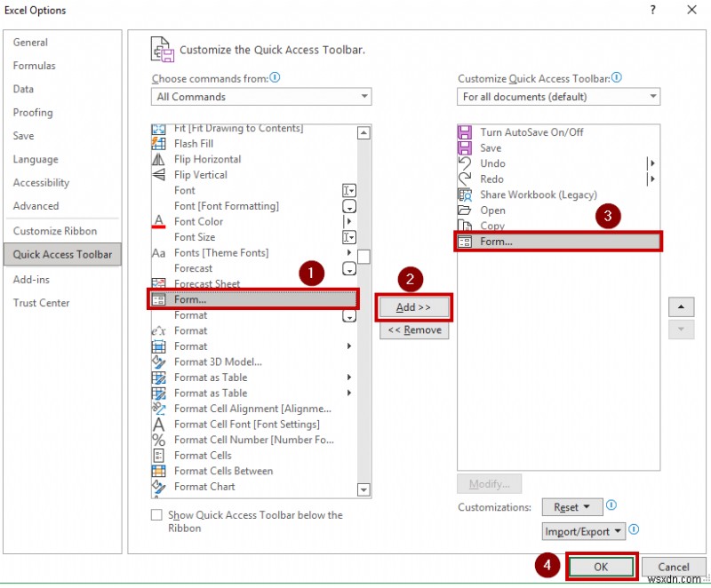Open the Trust Center section
The height and width of the screenshot is (588, 711).
click(41, 303)
